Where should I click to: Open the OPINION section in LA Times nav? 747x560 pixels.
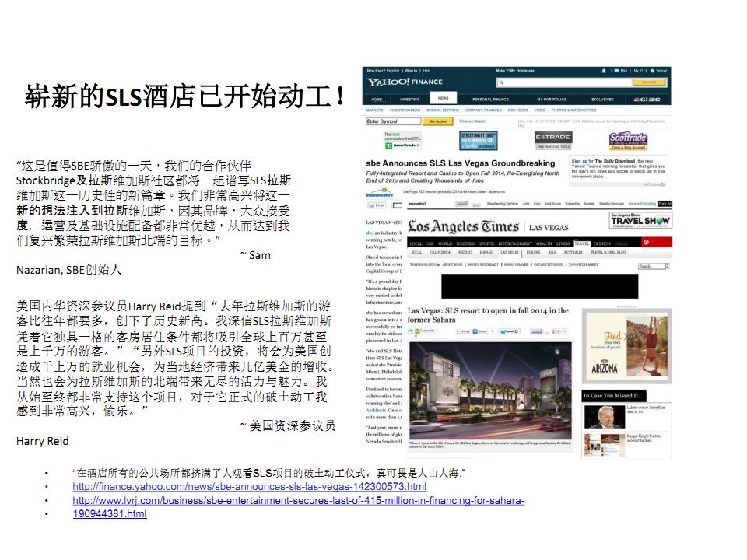601,243
